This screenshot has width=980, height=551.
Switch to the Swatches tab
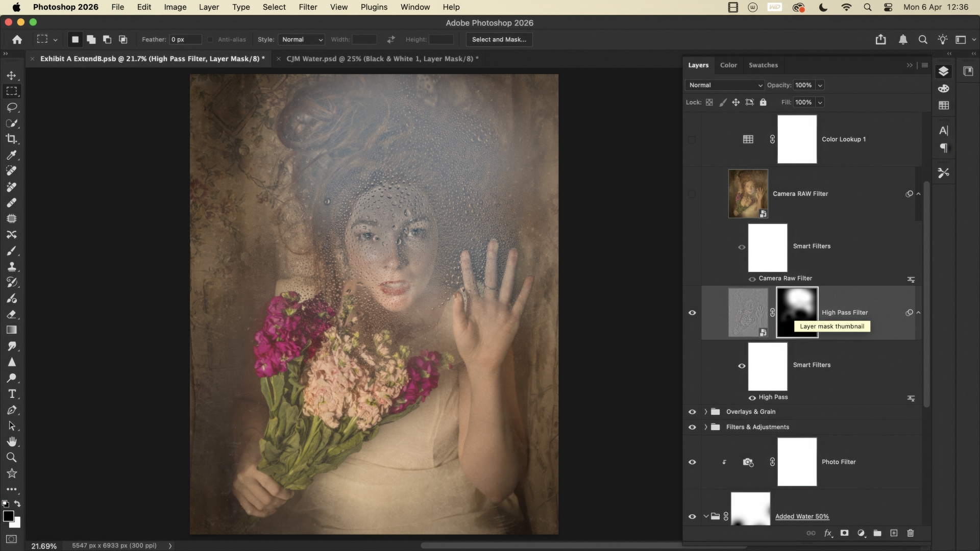(x=763, y=65)
